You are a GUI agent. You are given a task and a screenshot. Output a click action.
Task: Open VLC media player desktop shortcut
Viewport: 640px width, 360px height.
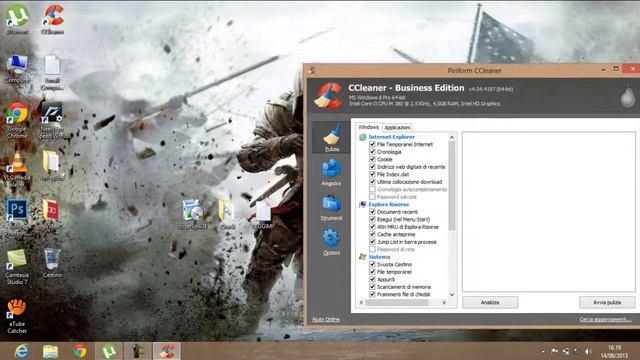point(17,169)
